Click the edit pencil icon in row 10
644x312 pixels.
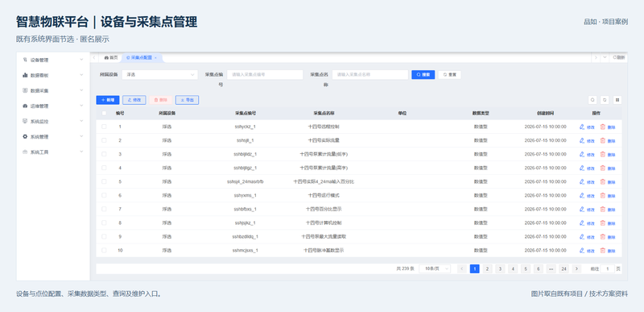[581, 251]
